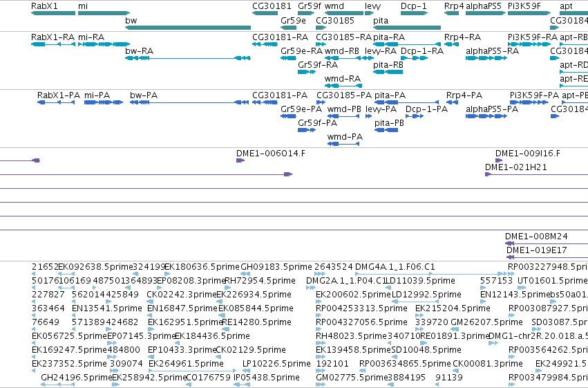Open the EN13541.5prime EST label
Screen dimensions: 588x388
[x=107, y=308]
